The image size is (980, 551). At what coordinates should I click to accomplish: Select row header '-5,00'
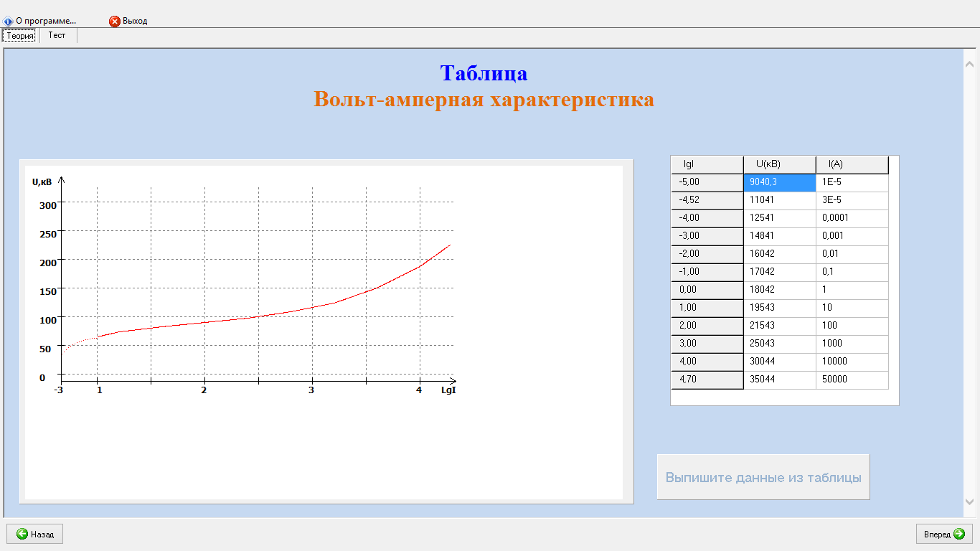707,183
